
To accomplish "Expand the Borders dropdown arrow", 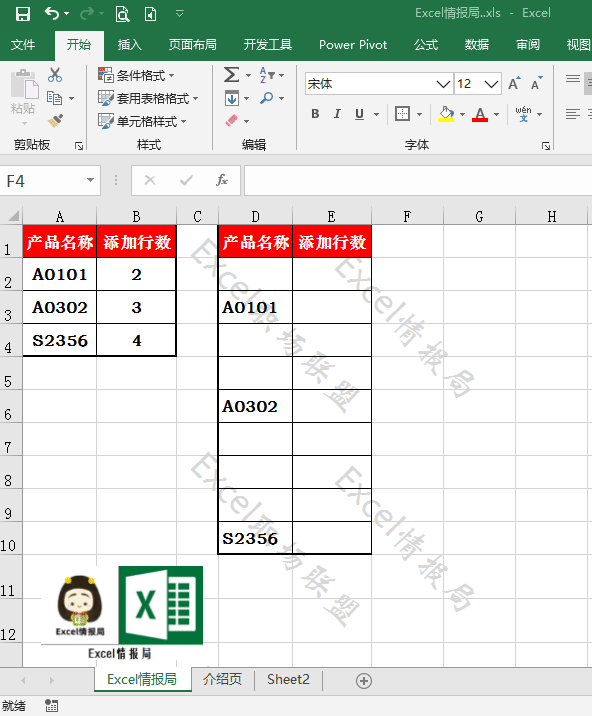I will point(419,114).
